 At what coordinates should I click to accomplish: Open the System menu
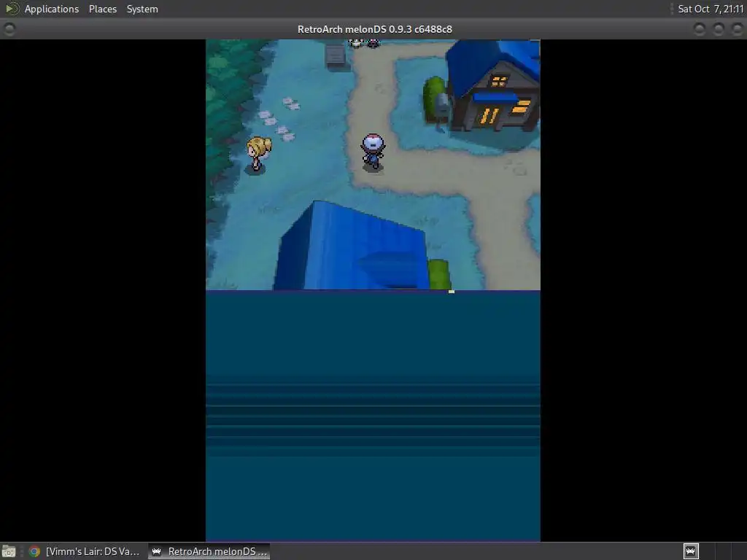[x=142, y=9]
